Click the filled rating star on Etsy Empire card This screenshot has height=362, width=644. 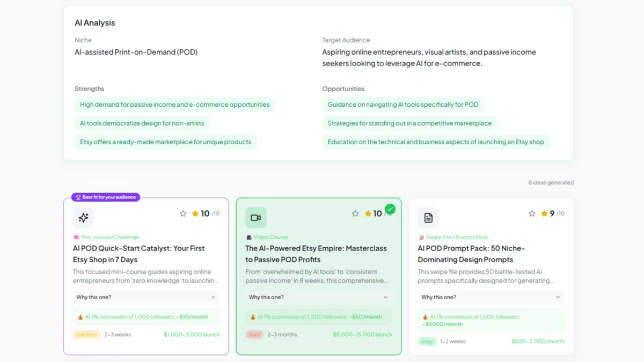click(368, 213)
